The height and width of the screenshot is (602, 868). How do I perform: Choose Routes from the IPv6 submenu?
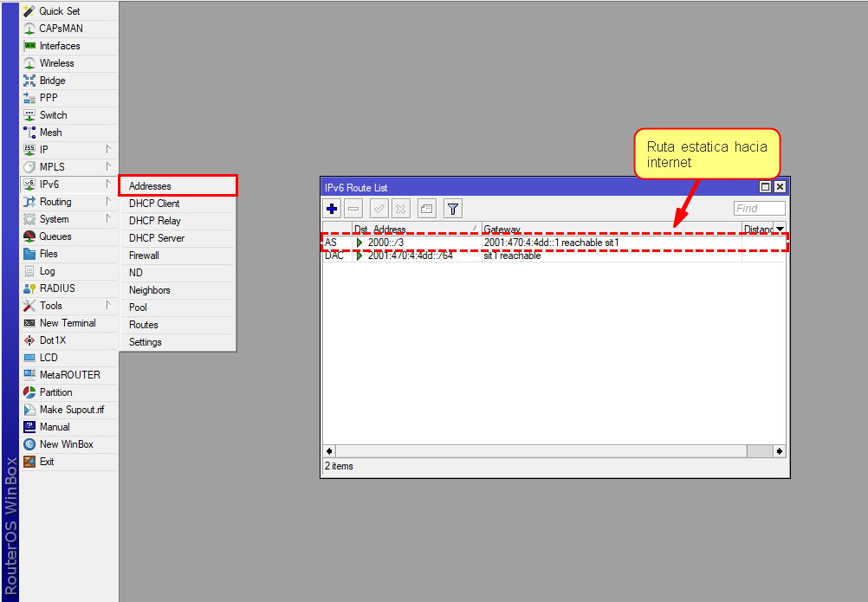pyautogui.click(x=144, y=325)
